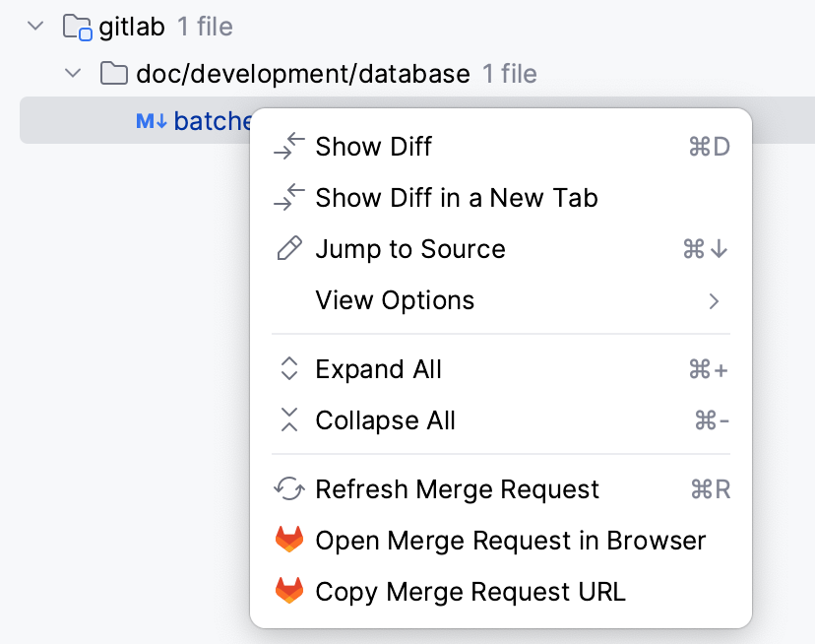Select Show Diff in a New Tab
The height and width of the screenshot is (644, 815).
tap(456, 197)
